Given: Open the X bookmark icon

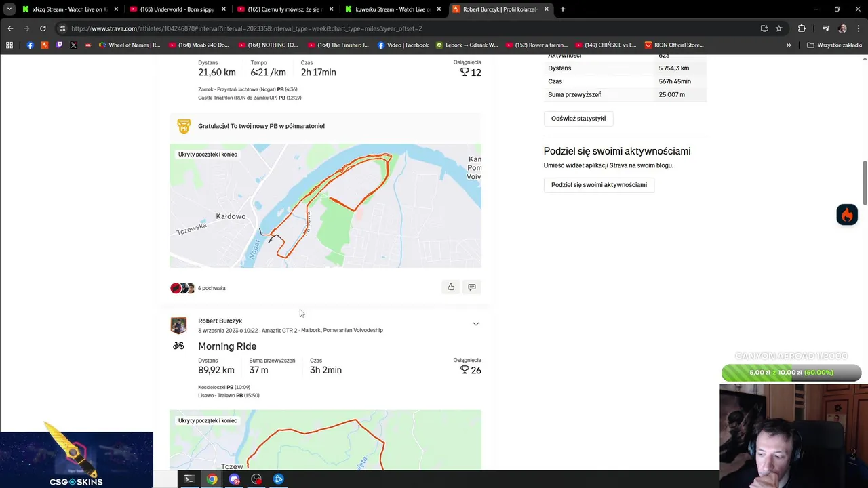Looking at the screenshot, I should coord(73,45).
